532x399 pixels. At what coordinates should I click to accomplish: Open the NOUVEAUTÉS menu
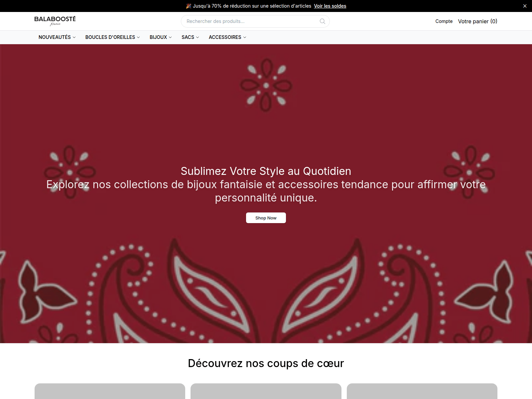57,37
